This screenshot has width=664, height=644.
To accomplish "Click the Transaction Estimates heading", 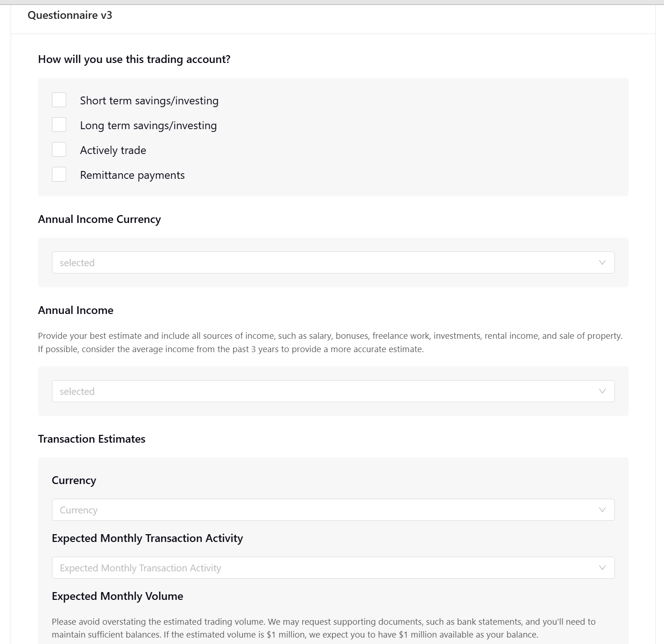I will click(x=92, y=439).
